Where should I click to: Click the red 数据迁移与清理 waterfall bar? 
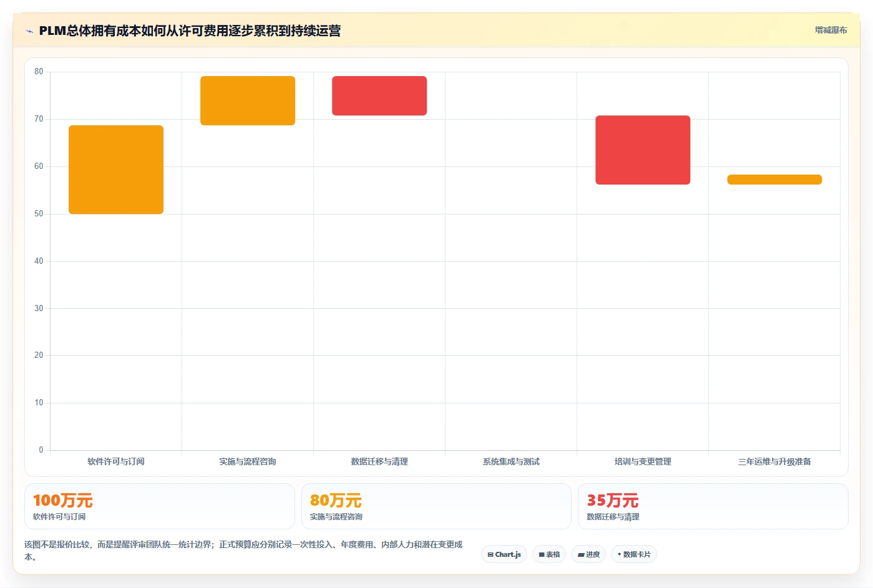pos(379,95)
